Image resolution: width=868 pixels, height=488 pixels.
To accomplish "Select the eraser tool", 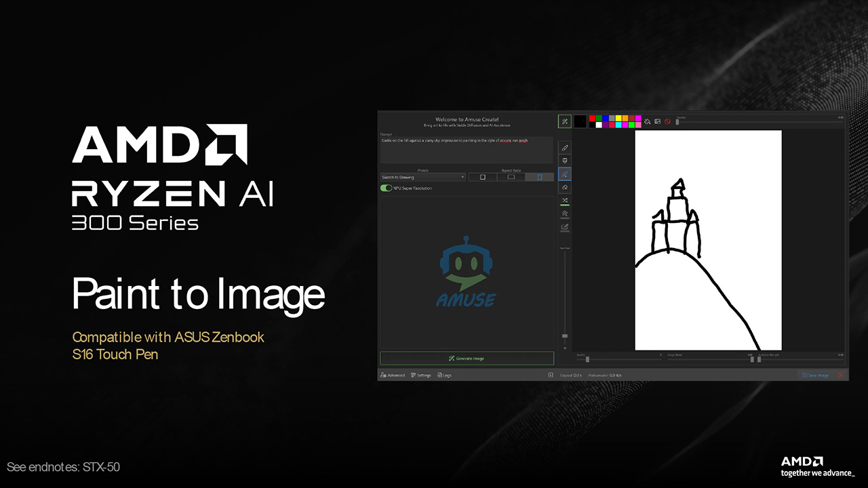I will 565,187.
